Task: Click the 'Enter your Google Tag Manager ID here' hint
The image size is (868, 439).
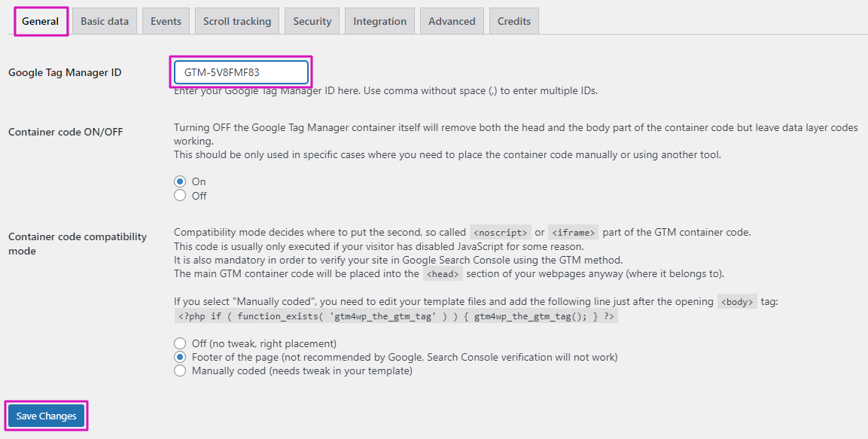Action: 386,91
